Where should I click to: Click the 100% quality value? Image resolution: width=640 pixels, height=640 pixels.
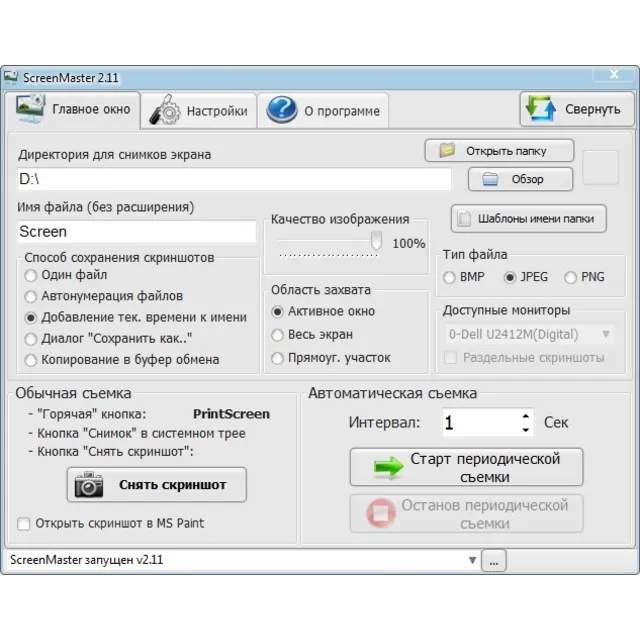coord(409,244)
